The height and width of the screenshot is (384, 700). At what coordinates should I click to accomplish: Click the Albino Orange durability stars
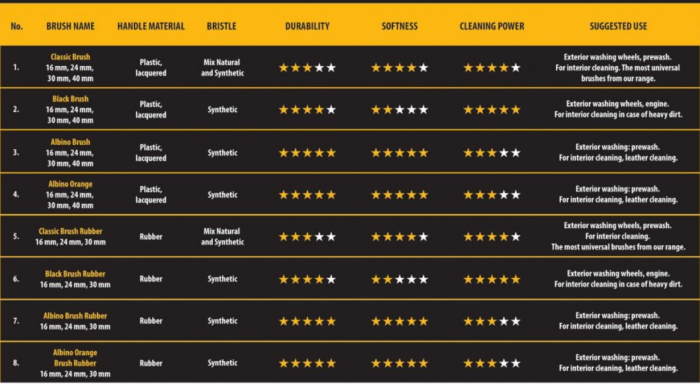coord(307,195)
